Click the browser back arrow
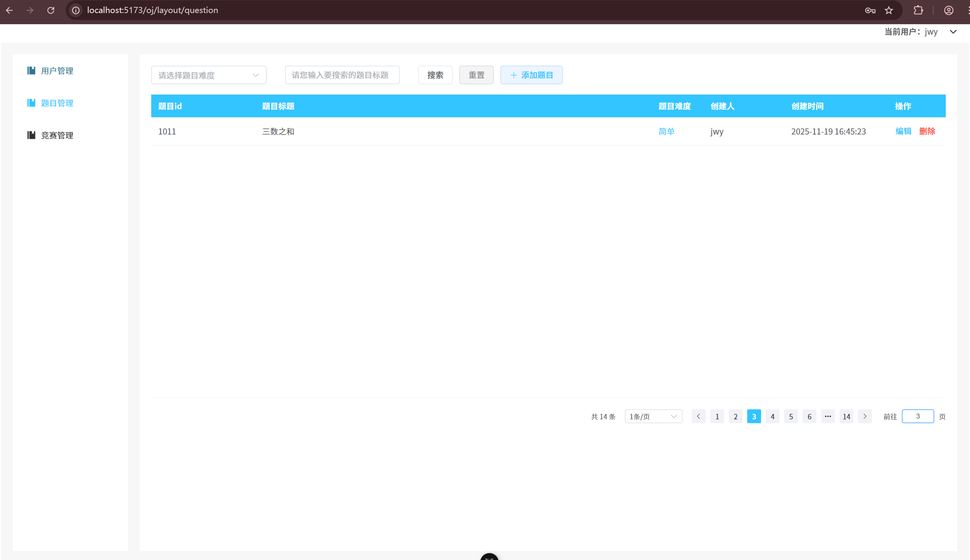The width and height of the screenshot is (970, 560). pyautogui.click(x=10, y=10)
